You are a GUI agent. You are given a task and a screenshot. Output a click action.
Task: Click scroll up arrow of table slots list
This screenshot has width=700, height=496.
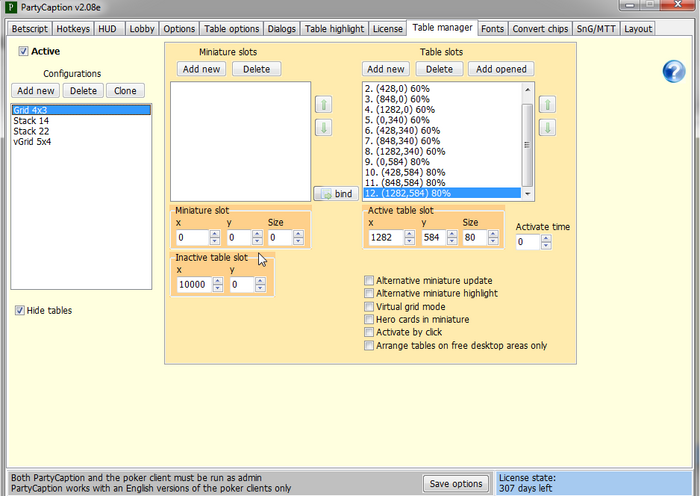coord(528,89)
